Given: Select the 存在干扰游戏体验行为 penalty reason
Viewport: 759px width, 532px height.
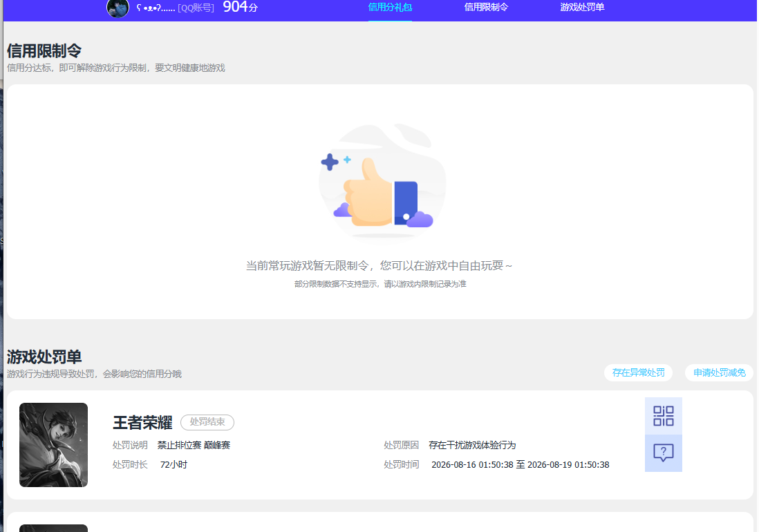Looking at the screenshot, I should 472,445.
